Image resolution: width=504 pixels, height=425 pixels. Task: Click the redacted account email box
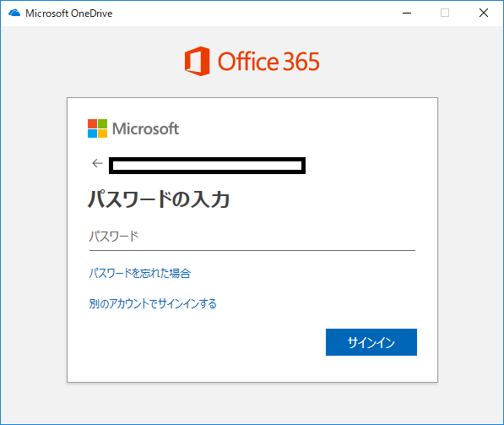[x=208, y=166]
